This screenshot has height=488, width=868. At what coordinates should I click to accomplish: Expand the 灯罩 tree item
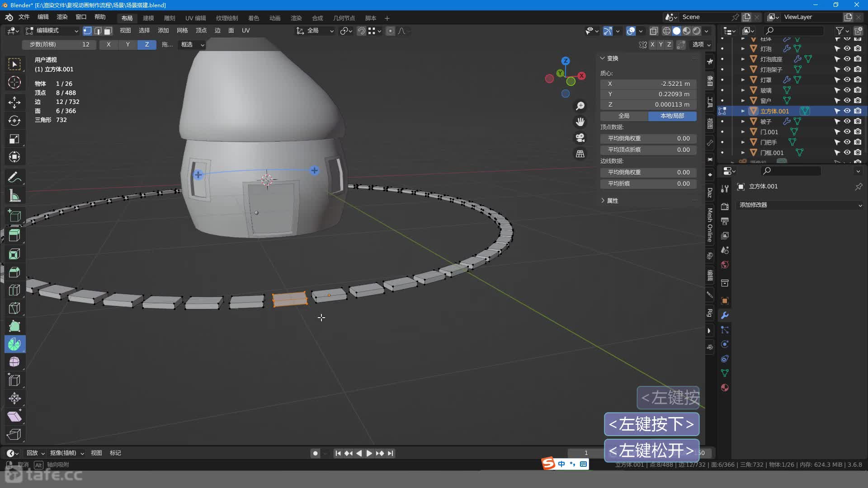tap(742, 80)
